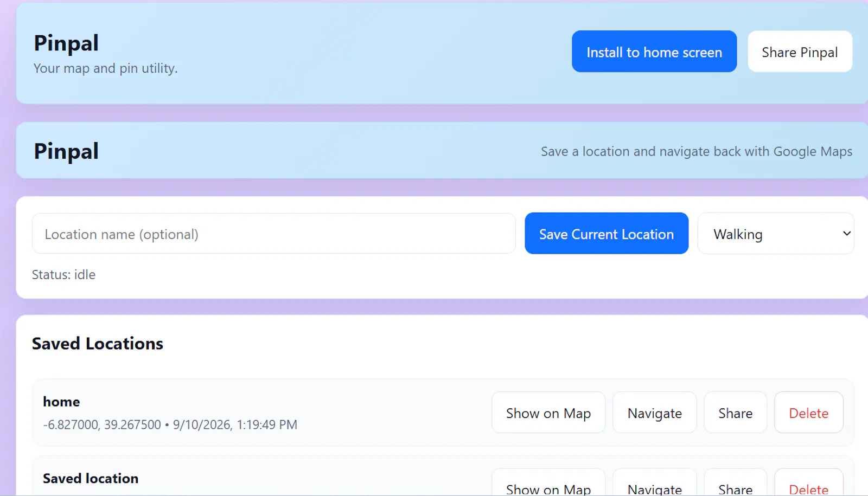Click Install to home screen button
The image size is (868, 496).
[654, 51]
